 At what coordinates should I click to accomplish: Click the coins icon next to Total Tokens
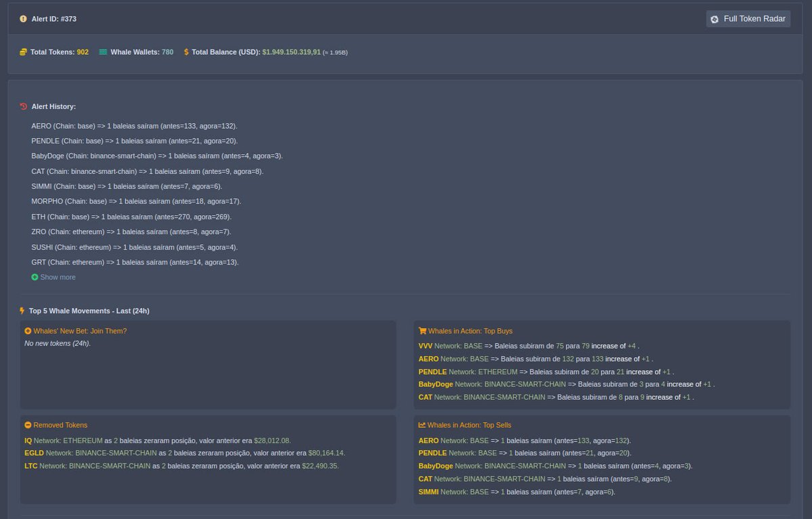tap(24, 52)
